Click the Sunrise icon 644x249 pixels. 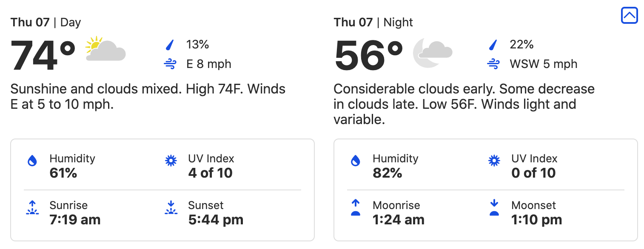click(x=32, y=208)
